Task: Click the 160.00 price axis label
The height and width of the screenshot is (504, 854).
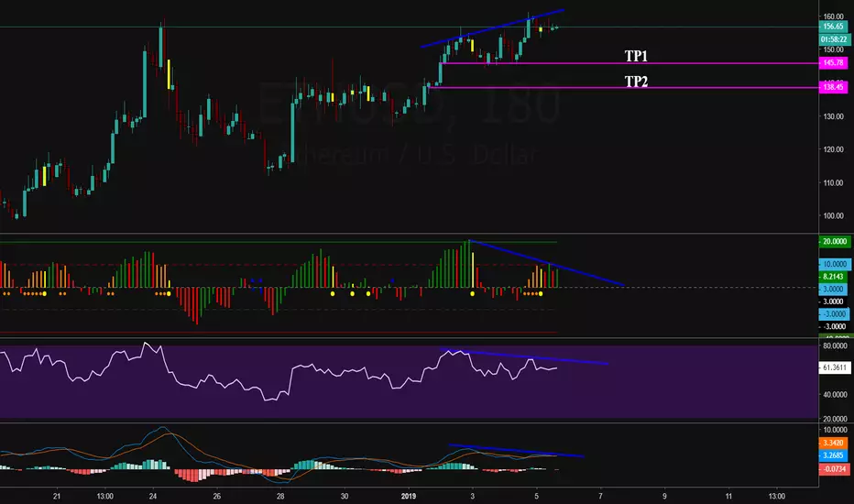Action: click(x=833, y=16)
